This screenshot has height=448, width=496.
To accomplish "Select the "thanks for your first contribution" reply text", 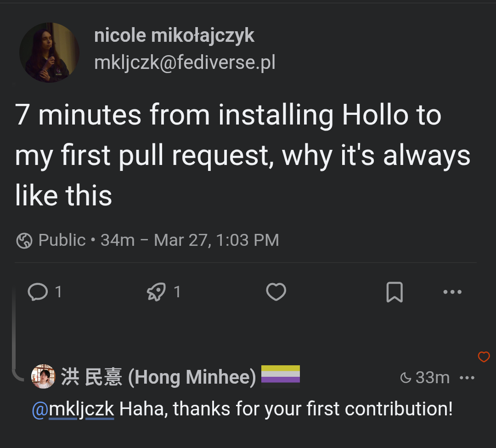I will pos(286,409).
